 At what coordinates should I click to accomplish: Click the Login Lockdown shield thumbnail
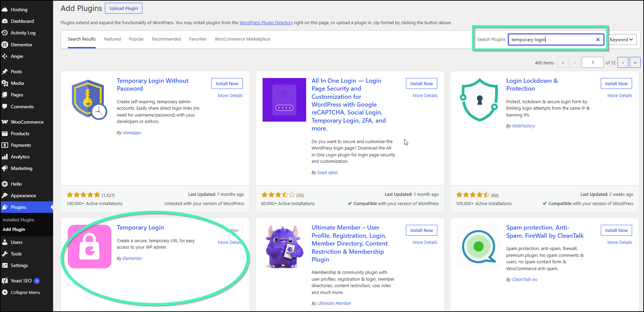[479, 100]
